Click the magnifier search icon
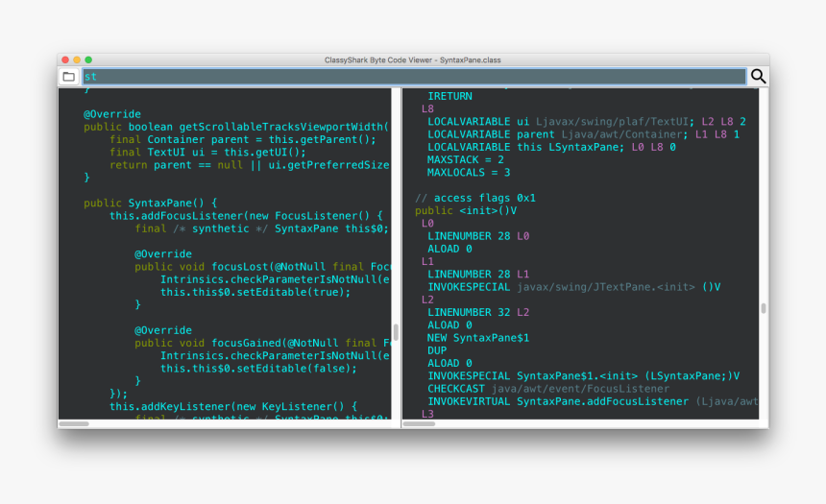Screen dimensions: 826x504 coord(758,77)
